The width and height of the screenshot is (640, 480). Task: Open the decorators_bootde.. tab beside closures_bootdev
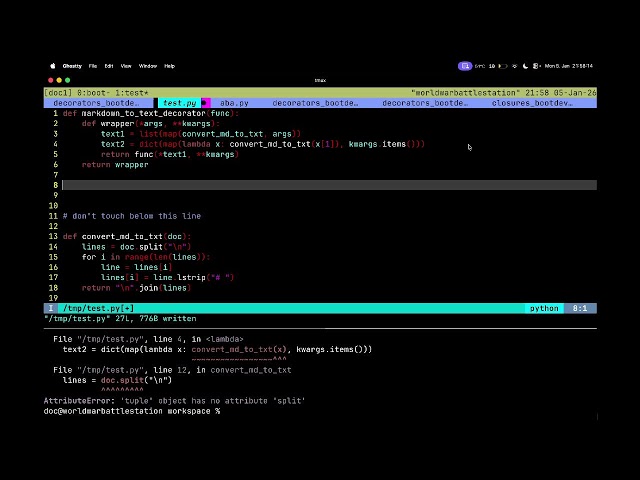pos(425,103)
